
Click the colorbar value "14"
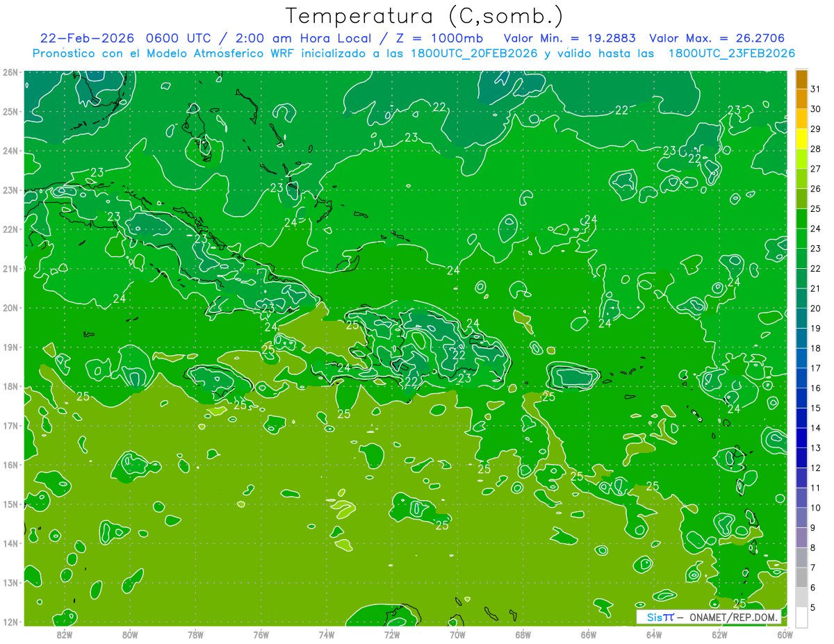click(x=816, y=428)
